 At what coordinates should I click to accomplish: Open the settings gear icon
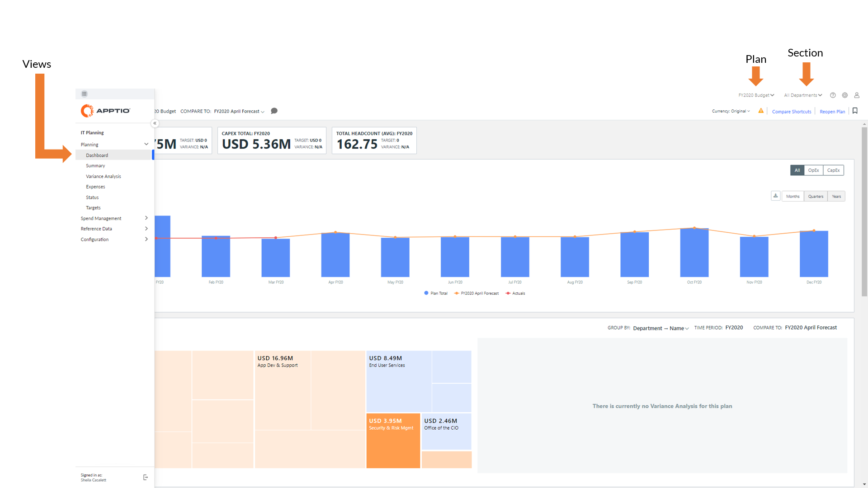point(844,95)
